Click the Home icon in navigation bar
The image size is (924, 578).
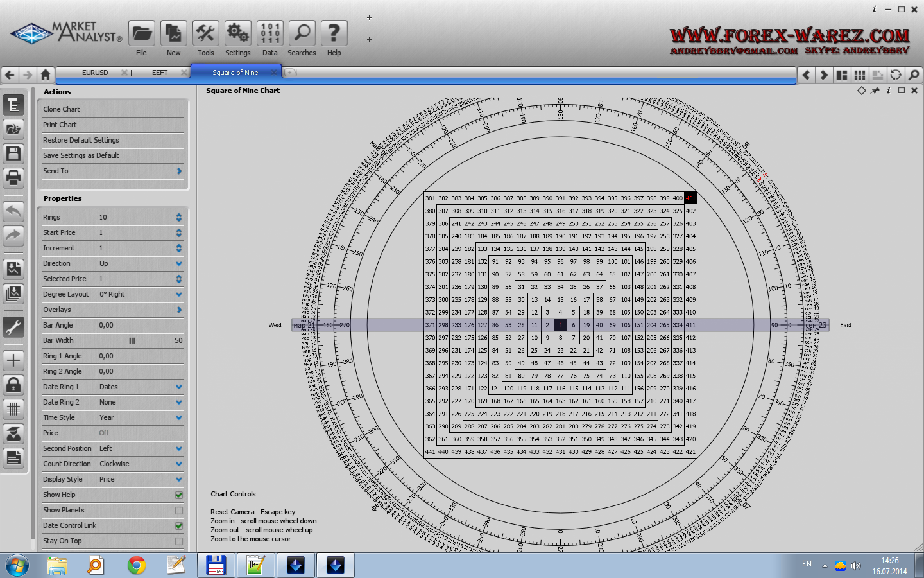point(46,74)
